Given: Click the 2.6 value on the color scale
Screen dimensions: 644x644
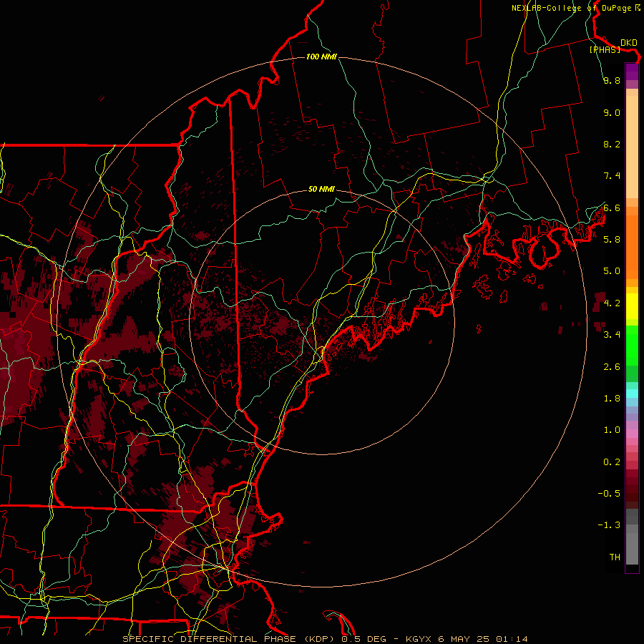Looking at the screenshot, I should click(612, 366).
